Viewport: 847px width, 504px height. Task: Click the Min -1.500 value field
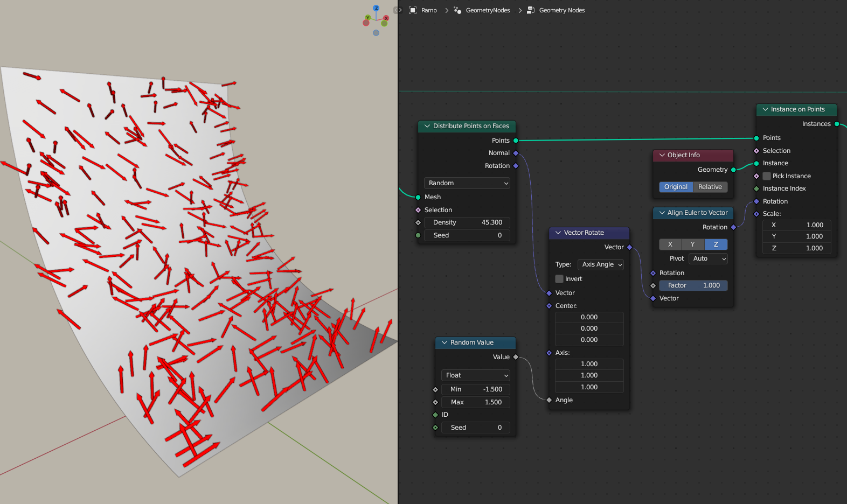475,389
